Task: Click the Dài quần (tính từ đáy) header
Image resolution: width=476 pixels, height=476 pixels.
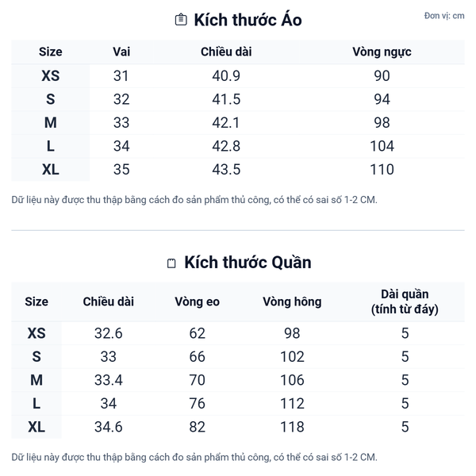Action: [x=405, y=301]
